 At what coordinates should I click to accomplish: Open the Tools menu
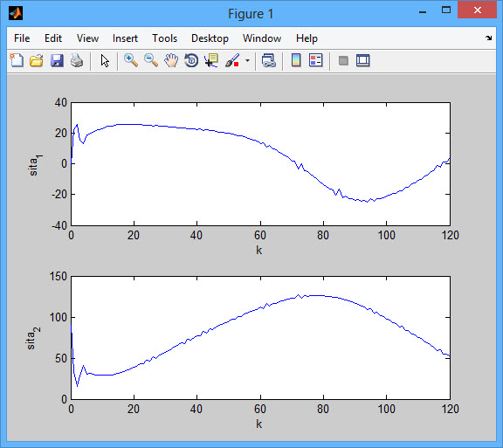(x=164, y=38)
